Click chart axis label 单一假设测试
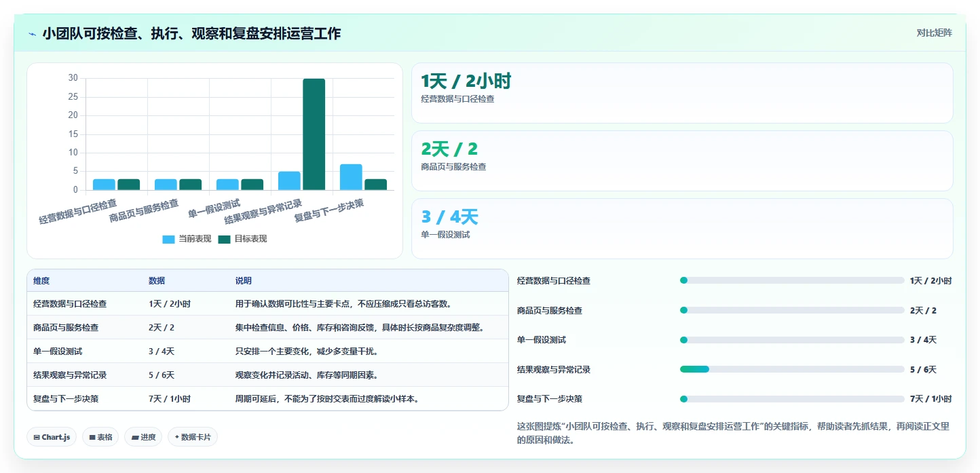Viewport: 980px width, 473px height. click(214, 208)
